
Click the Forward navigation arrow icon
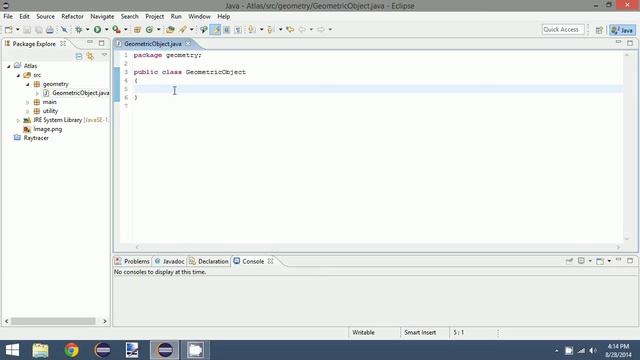click(x=321, y=29)
